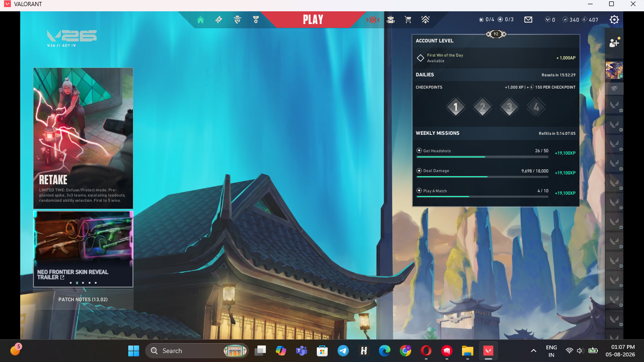Click the WEEKLY MISSIONS heading
The width and height of the screenshot is (644, 362).
tap(438, 133)
